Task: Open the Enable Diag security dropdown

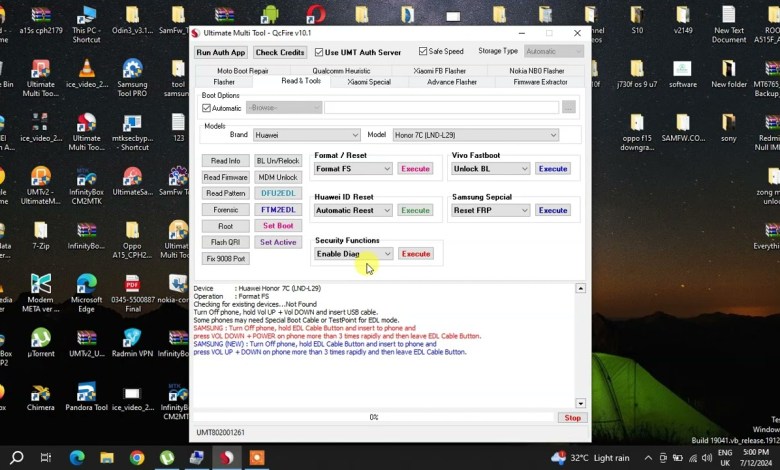Action: pos(354,254)
